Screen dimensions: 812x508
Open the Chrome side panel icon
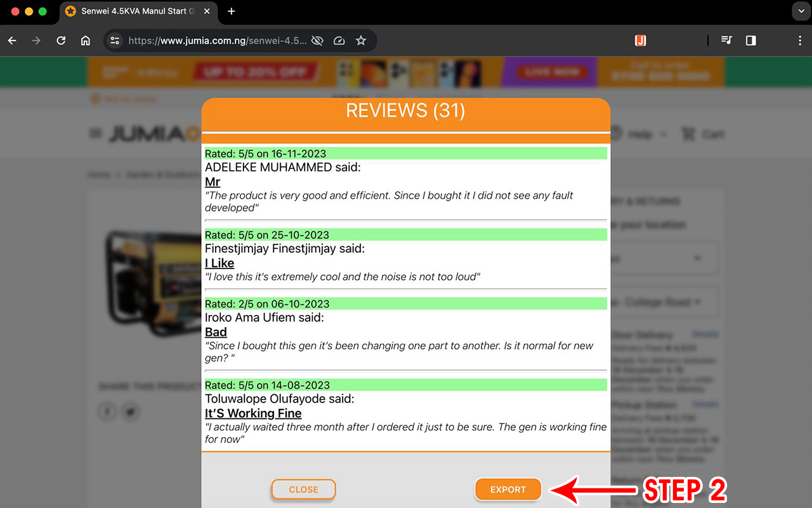(750, 40)
